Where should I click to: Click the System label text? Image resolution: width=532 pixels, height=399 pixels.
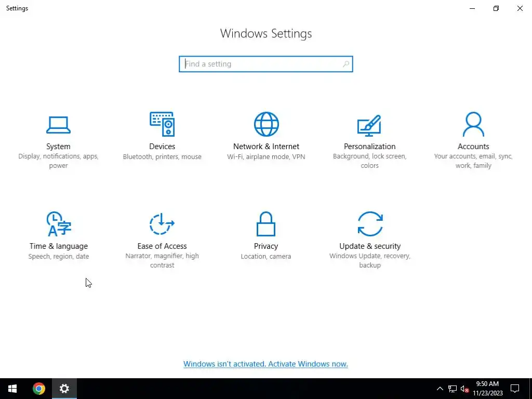(x=58, y=146)
